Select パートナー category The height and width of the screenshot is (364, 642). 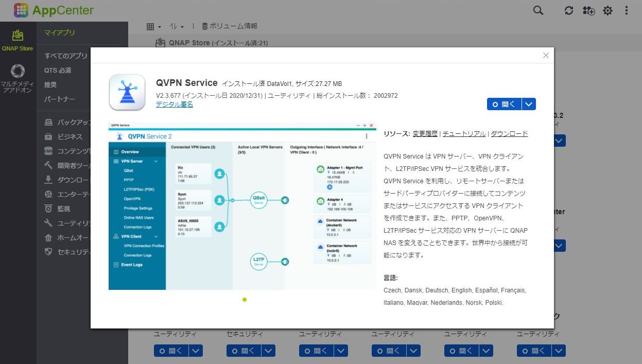click(60, 99)
